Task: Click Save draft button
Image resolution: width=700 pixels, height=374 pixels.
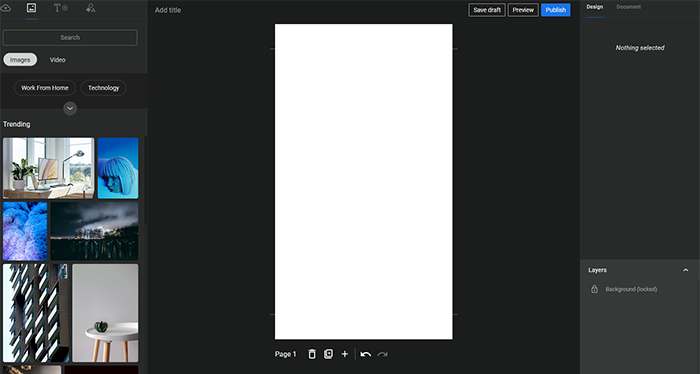Action: [x=487, y=10]
